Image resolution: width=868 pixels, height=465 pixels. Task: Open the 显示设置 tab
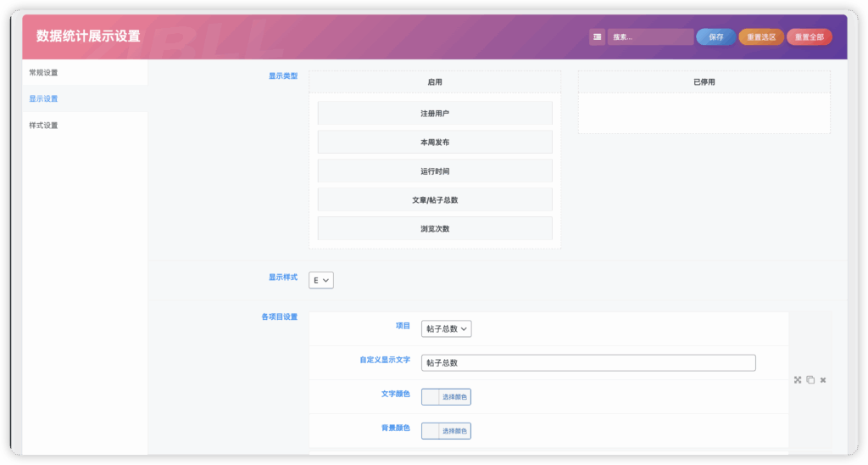pyautogui.click(x=86, y=98)
